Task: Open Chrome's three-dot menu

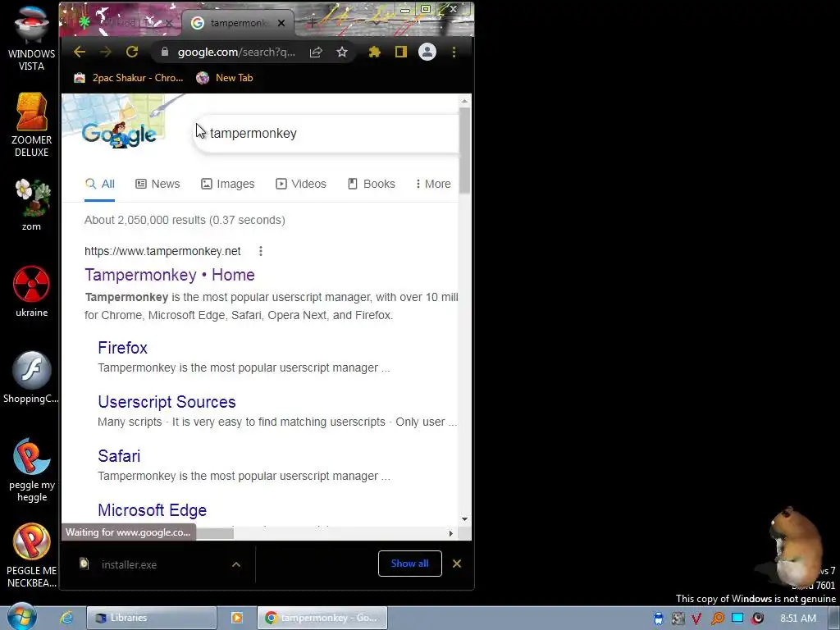Action: [454, 52]
